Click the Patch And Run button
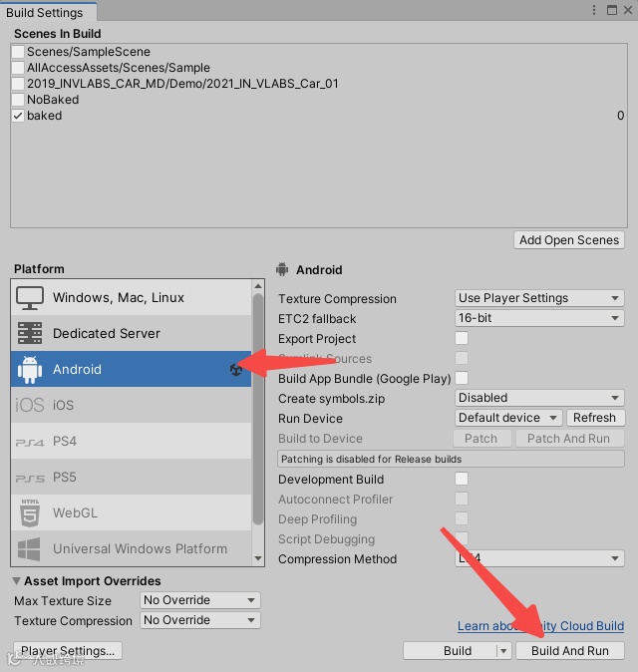Screen dimensions: 638x672 pyautogui.click(x=569, y=439)
